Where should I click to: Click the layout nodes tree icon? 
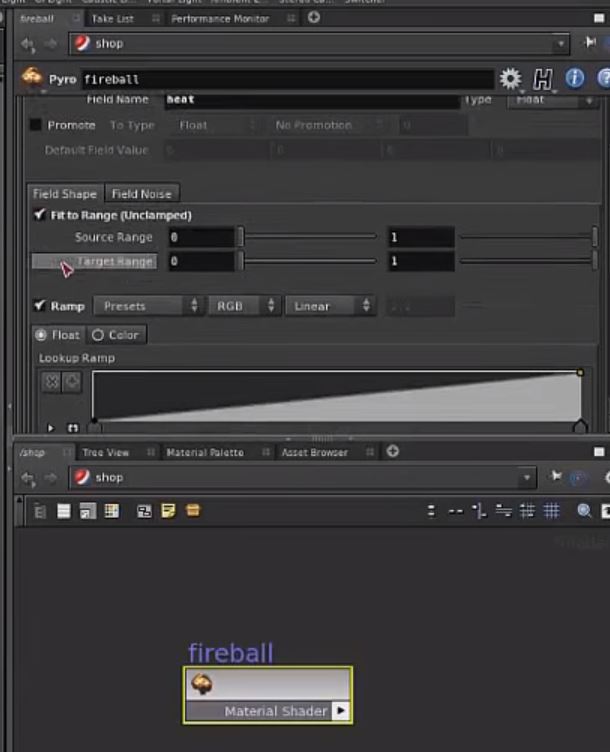point(479,511)
